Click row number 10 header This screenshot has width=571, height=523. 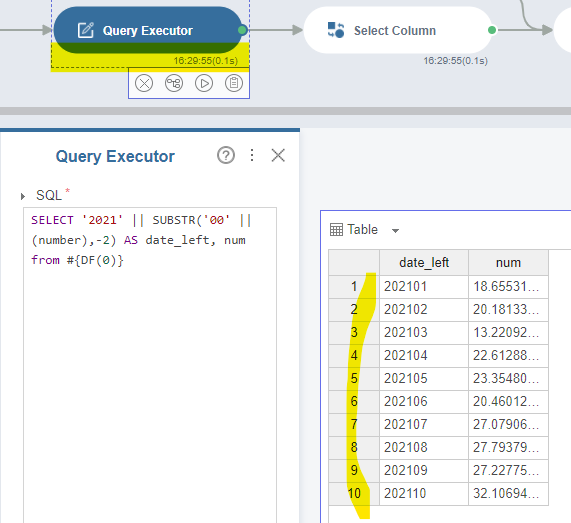click(354, 493)
